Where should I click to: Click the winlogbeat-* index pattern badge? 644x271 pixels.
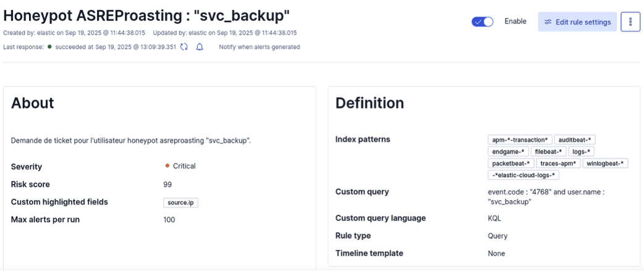tap(605, 164)
